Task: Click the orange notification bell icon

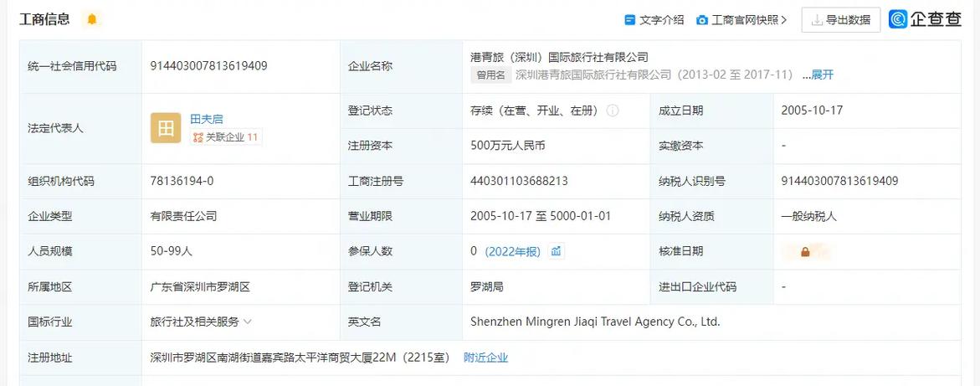Action: 92,19
